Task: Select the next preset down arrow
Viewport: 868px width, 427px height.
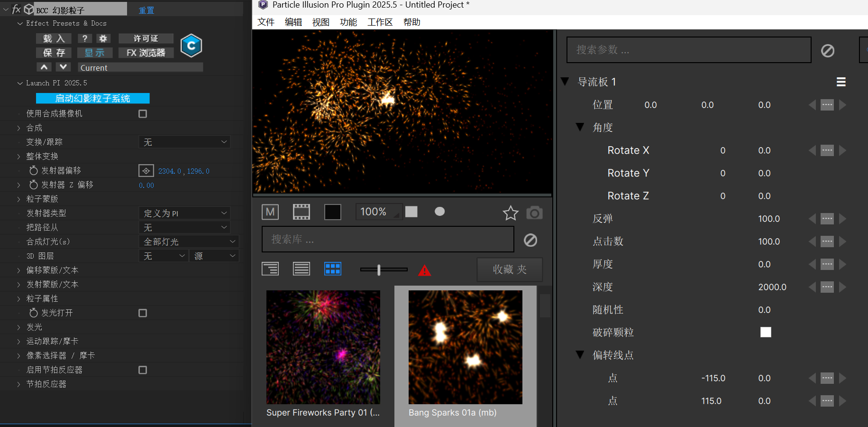Action: pyautogui.click(x=63, y=67)
